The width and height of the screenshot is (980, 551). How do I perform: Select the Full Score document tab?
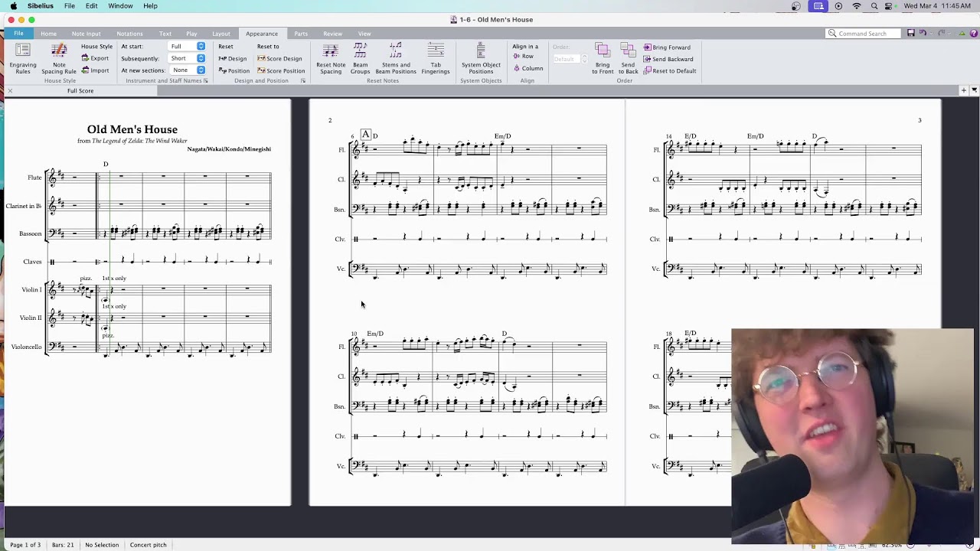click(80, 91)
